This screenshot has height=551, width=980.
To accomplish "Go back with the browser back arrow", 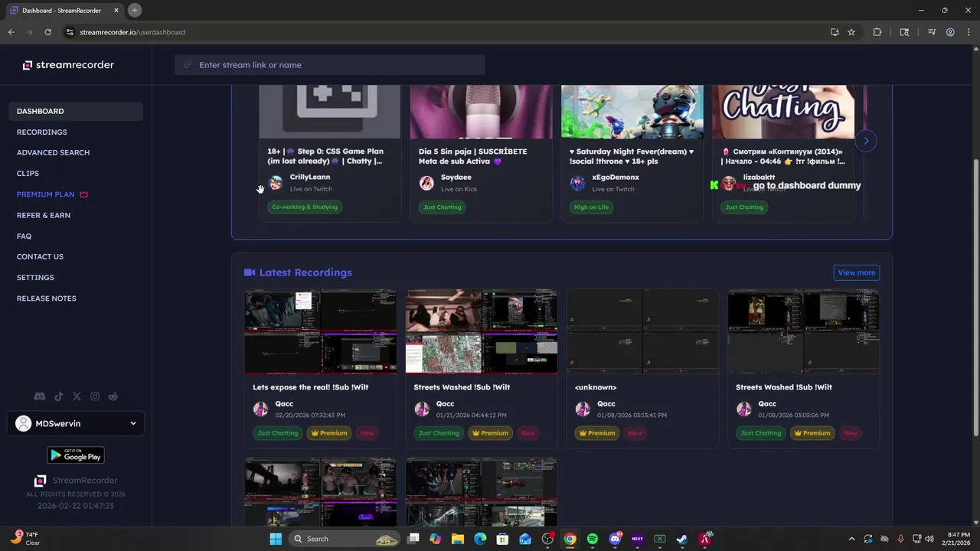I will click(x=11, y=32).
